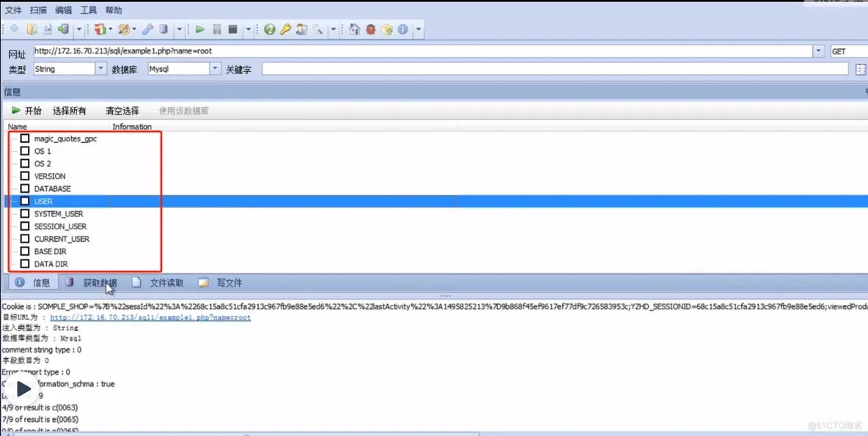
Task: Expand dropdown after the database icon
Action: 180,29
